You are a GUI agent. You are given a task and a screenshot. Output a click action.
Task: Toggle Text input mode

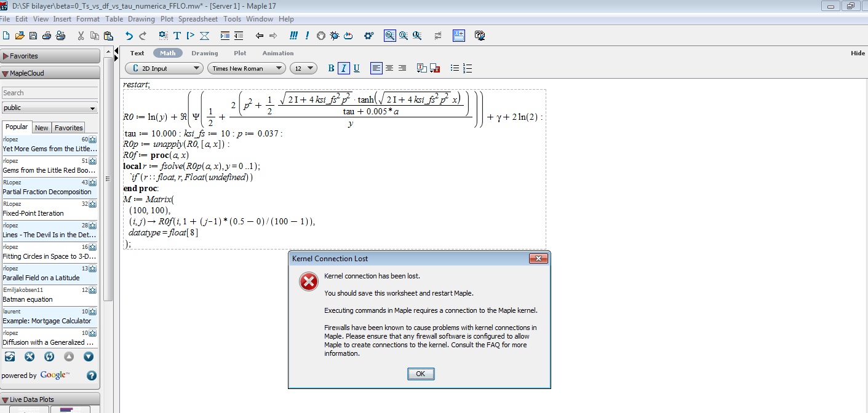(137, 53)
